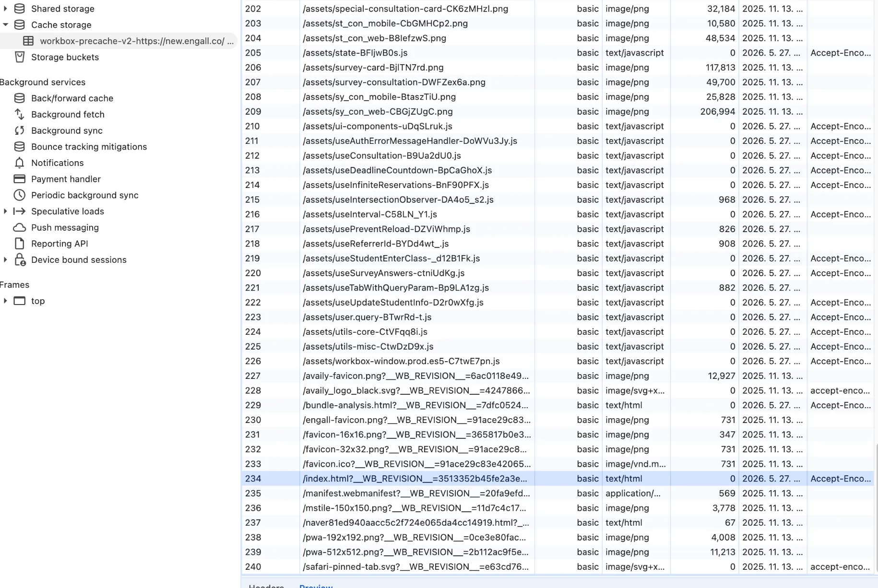
Task: Open the Preview tab below the table
Action: click(x=316, y=586)
